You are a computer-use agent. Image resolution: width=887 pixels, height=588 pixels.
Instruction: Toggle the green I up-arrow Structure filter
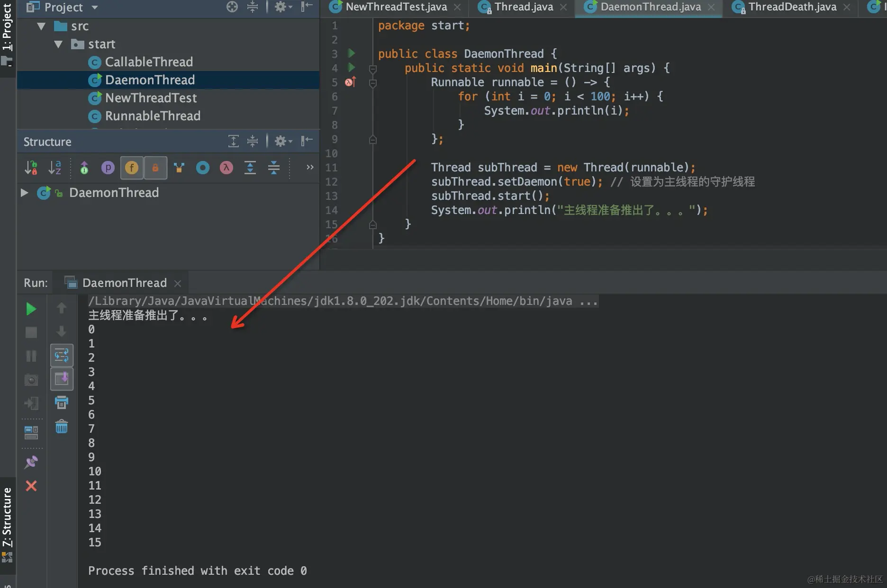pyautogui.click(x=84, y=168)
